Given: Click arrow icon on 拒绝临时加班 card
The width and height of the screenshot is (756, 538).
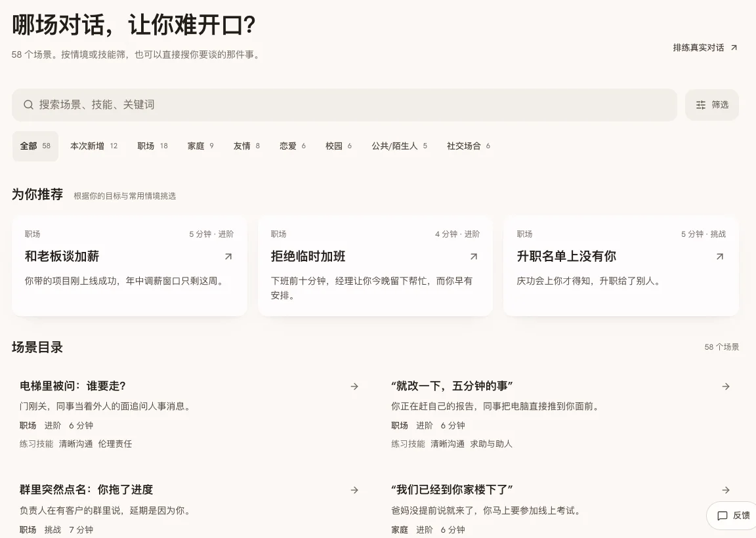Looking at the screenshot, I should click(x=474, y=257).
